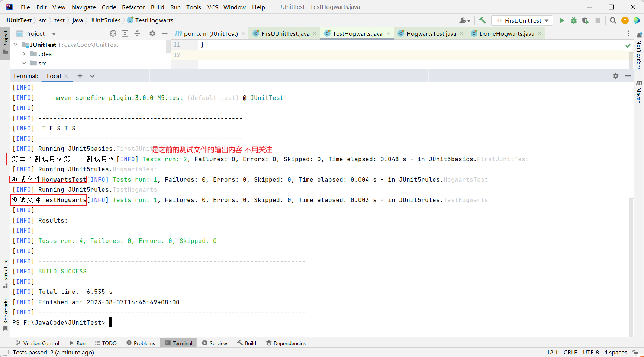
Task: Collapse all in Project panel
Action: [x=137, y=33]
